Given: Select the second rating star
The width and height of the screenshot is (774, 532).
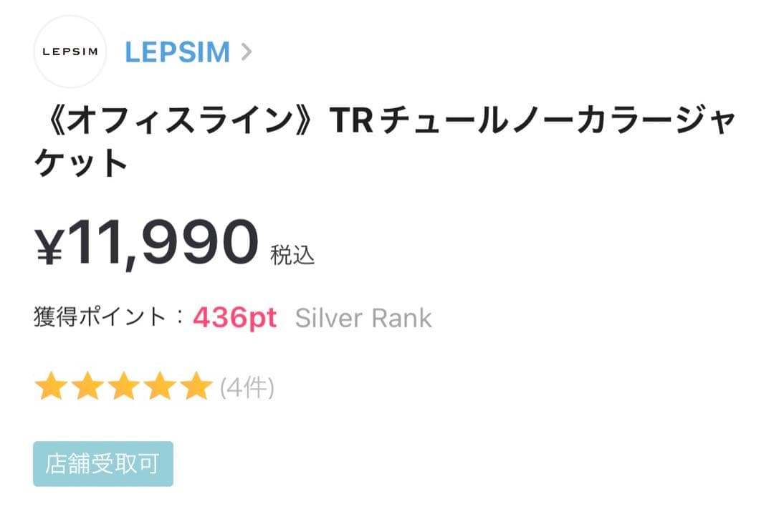Looking at the screenshot, I should pos(88,387).
